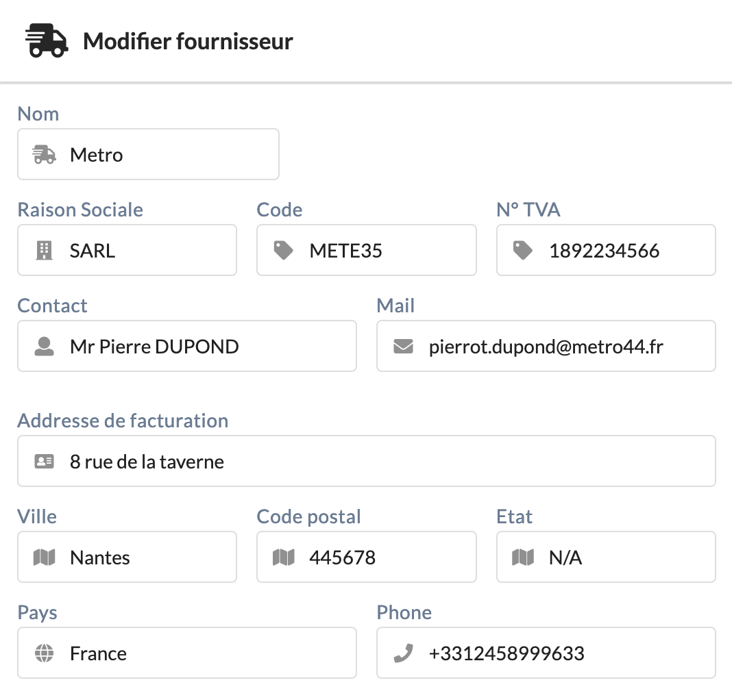Click the map icon in Code postal field
Image resolution: width=732 pixels, height=700 pixels.
pos(283,558)
